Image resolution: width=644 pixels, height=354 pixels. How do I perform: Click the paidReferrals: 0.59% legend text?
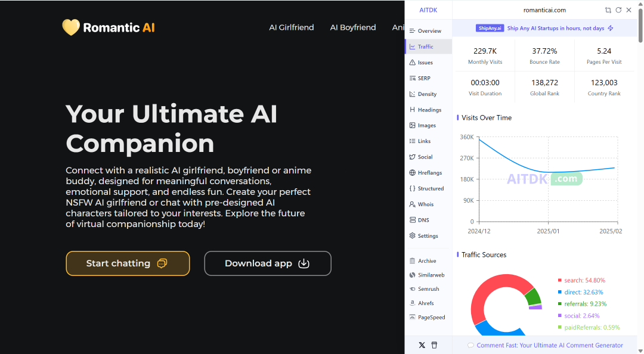click(592, 327)
